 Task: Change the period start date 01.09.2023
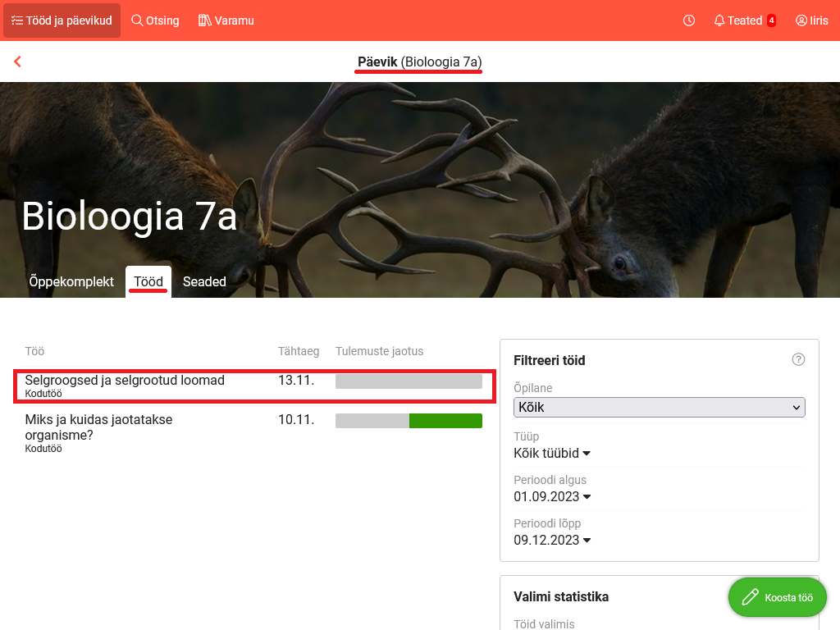552,496
